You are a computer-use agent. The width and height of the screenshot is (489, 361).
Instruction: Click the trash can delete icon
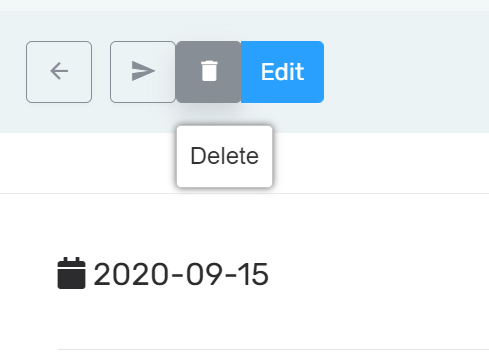[209, 71]
